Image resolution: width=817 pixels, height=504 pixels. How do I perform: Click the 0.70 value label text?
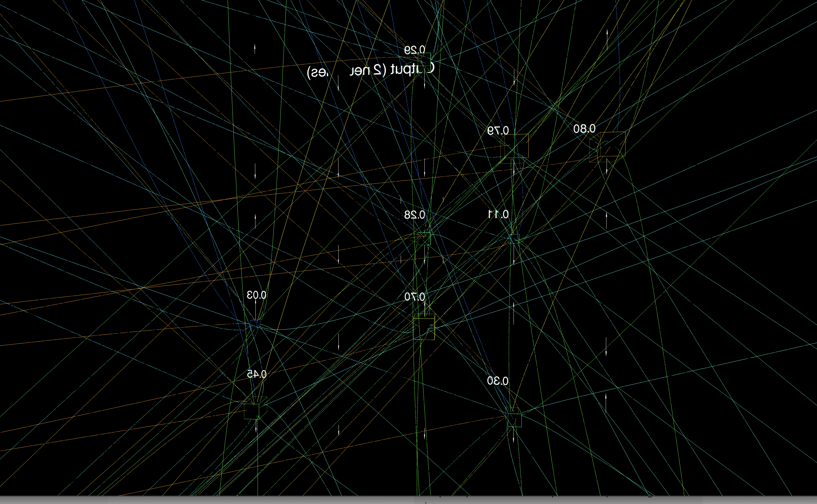coord(415,297)
